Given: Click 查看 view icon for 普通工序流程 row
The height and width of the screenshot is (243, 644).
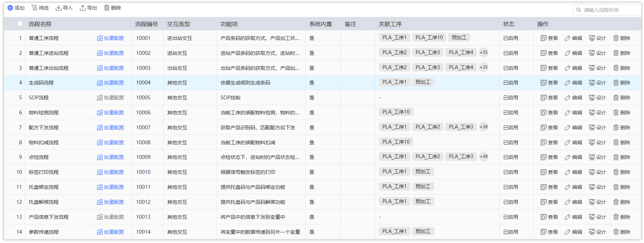Looking at the screenshot, I should [543, 38].
